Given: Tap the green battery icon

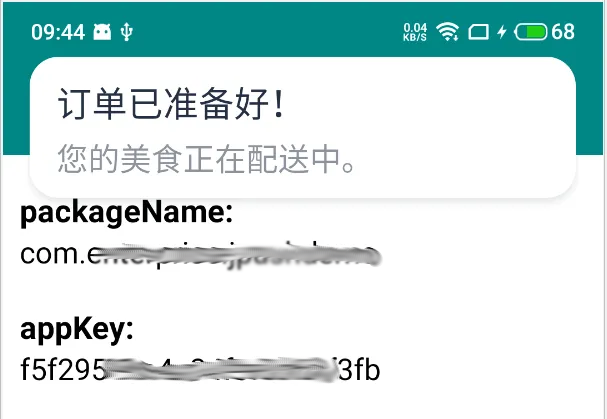Looking at the screenshot, I should click(531, 32).
